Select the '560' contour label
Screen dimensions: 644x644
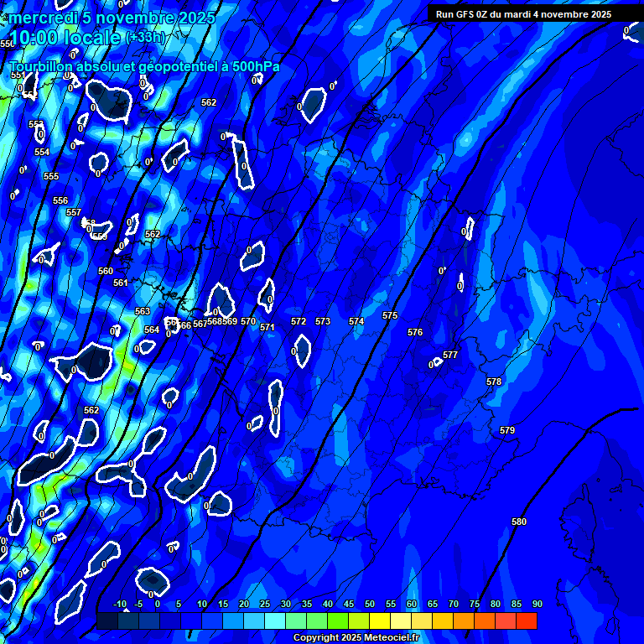click(106, 272)
